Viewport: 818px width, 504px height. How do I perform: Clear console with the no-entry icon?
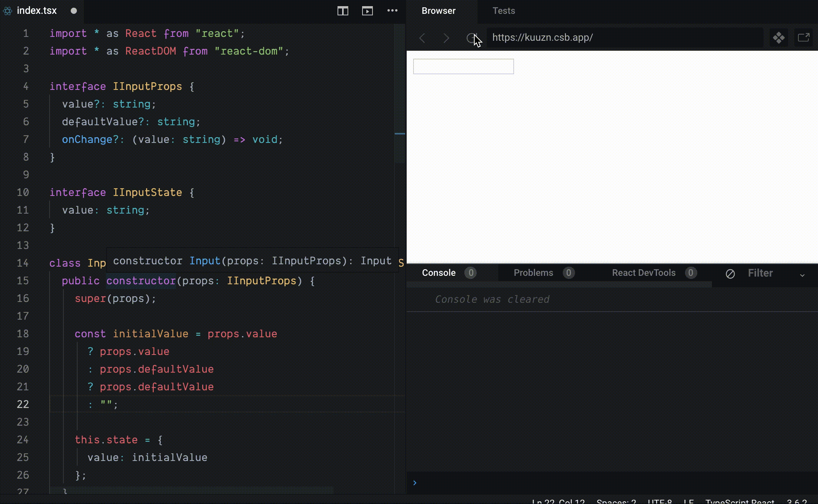tap(730, 274)
